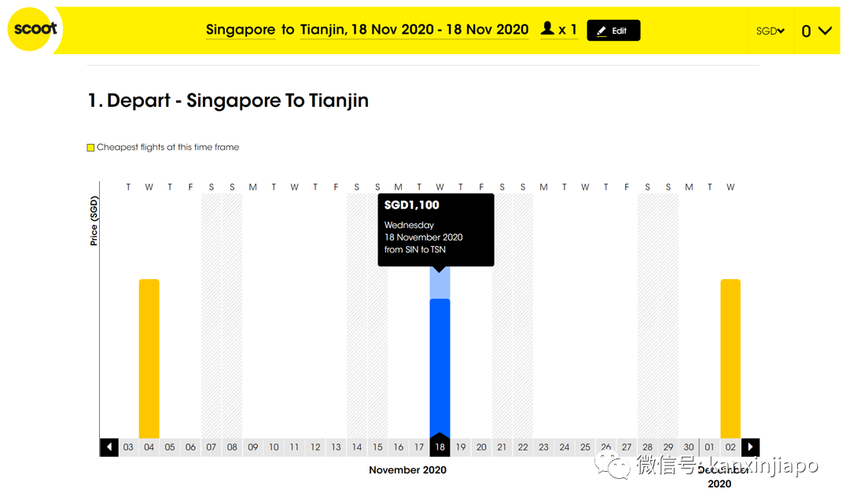Click date 09 on the calendar axis

click(x=253, y=447)
